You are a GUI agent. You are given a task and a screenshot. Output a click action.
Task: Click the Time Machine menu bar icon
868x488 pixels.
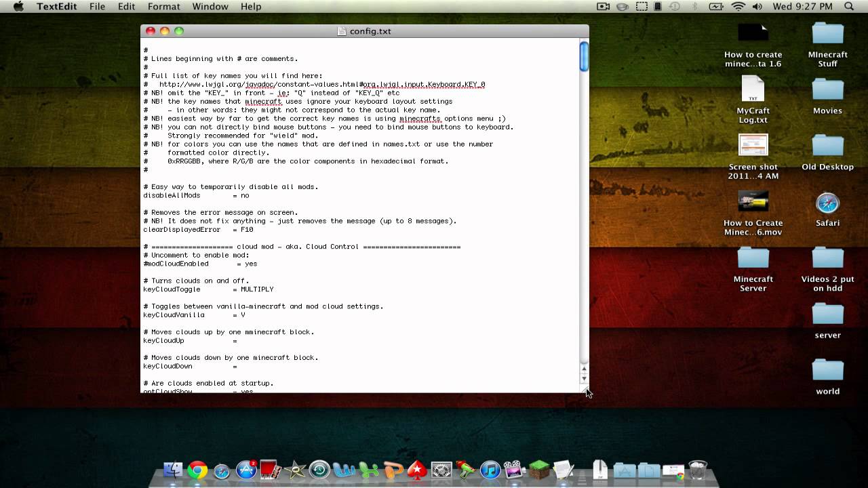675,6
